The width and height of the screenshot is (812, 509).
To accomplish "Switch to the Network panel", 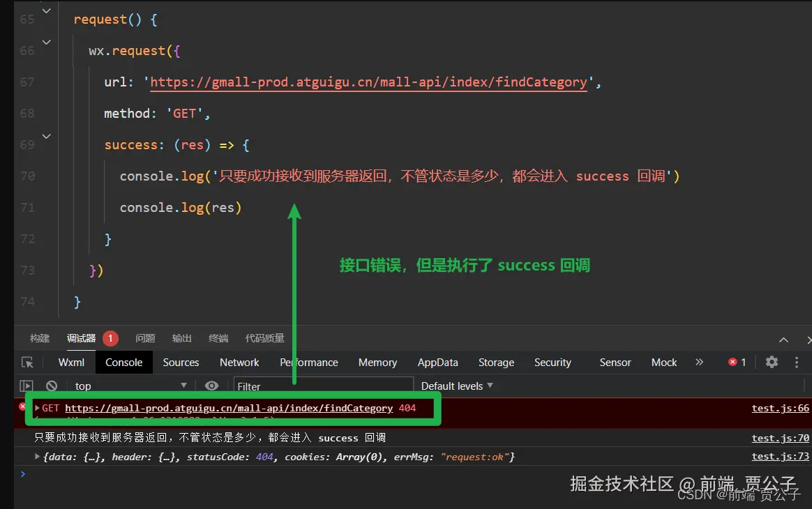I will [x=239, y=362].
